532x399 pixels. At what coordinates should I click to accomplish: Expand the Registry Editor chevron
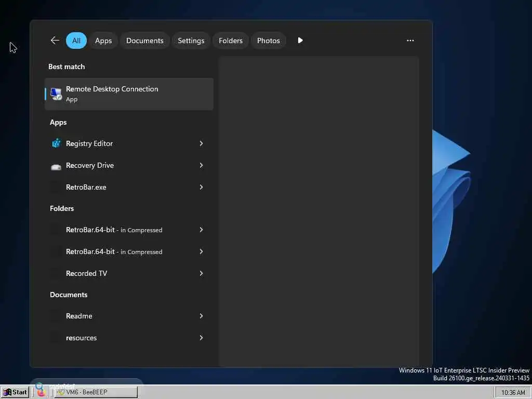[201, 143]
